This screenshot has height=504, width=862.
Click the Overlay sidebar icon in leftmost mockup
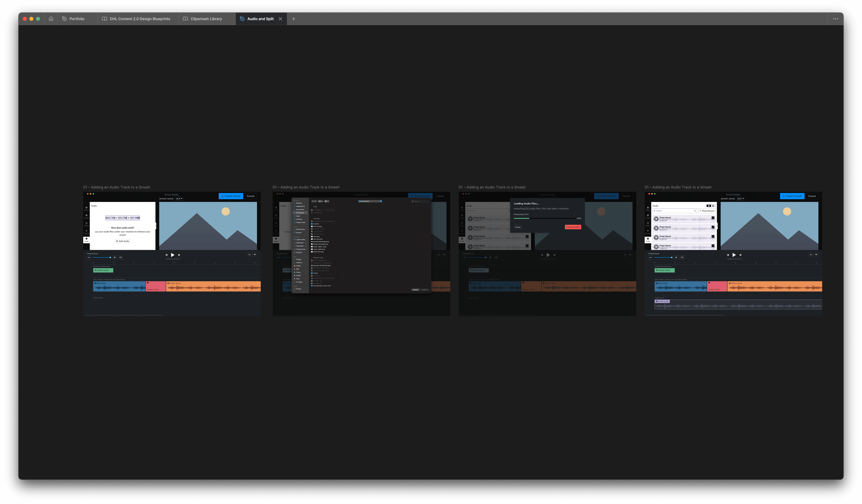pos(86,232)
